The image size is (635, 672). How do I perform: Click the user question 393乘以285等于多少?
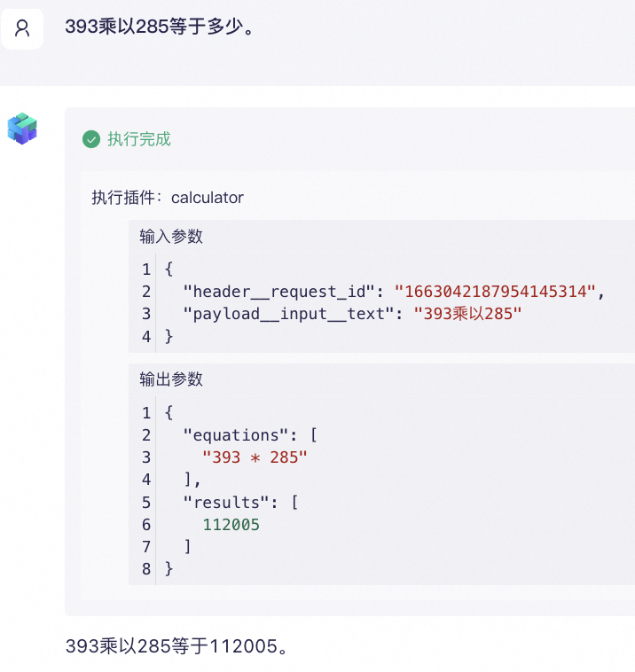(x=160, y=27)
